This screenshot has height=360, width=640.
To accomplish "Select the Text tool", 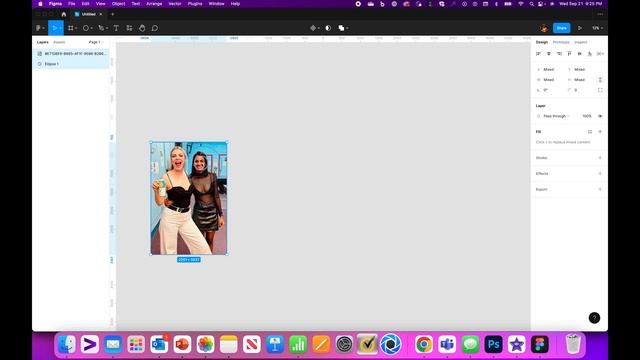I will (x=116, y=28).
